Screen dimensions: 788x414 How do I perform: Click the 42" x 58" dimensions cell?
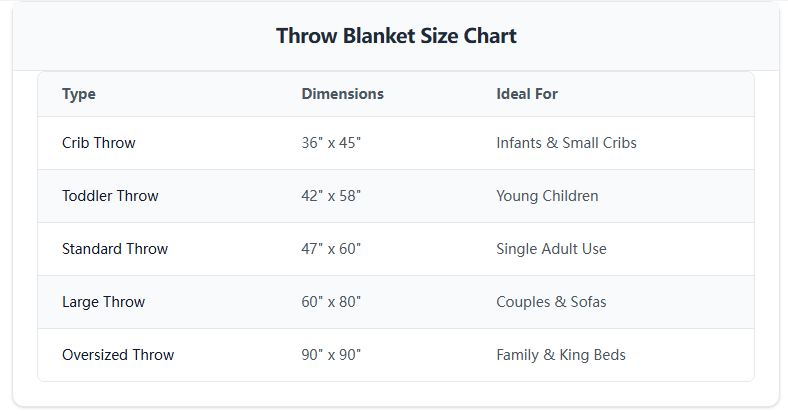331,196
